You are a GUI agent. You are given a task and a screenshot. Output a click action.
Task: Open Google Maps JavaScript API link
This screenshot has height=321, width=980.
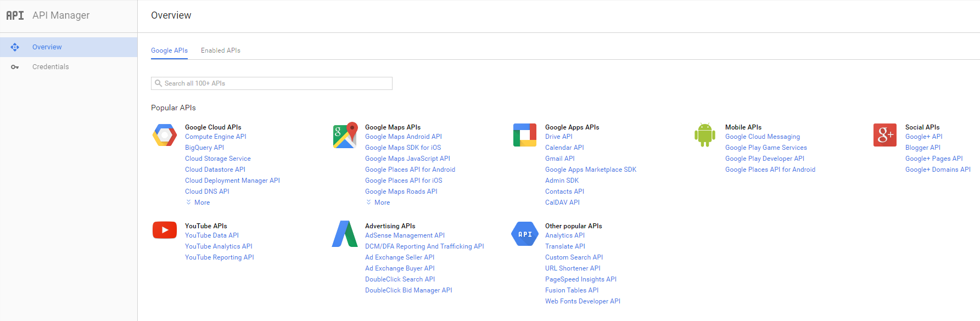coord(408,159)
